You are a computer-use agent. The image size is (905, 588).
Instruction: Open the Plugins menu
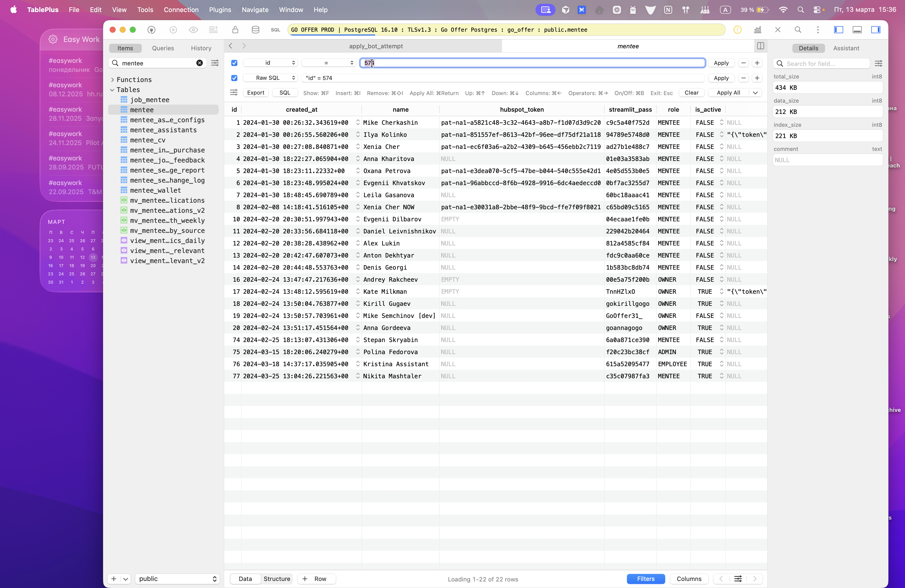point(220,10)
